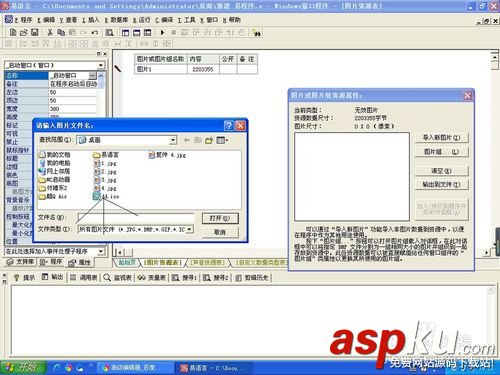This screenshot has height=375, width=500.
Task: Select the 复件 4.jpg file
Action: 167,155
